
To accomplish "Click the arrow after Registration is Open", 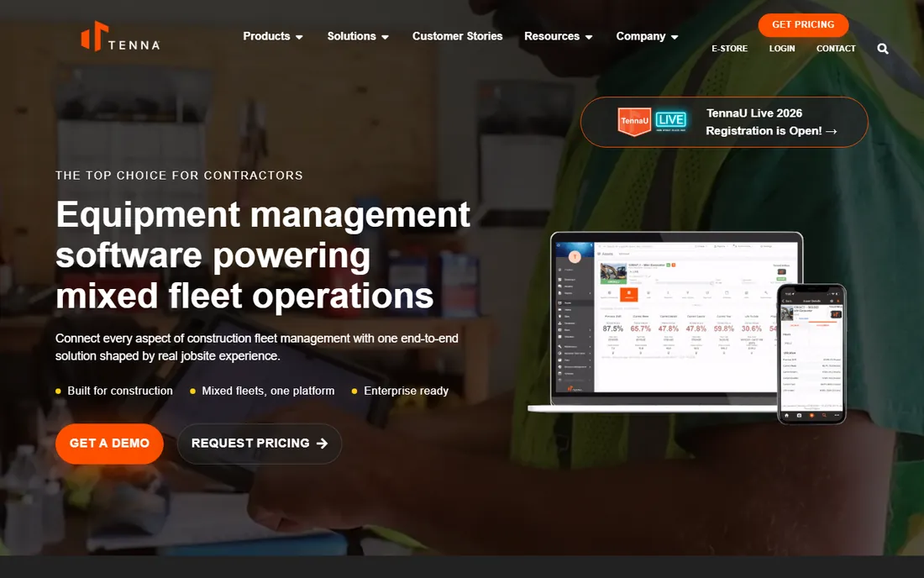I will 831,131.
